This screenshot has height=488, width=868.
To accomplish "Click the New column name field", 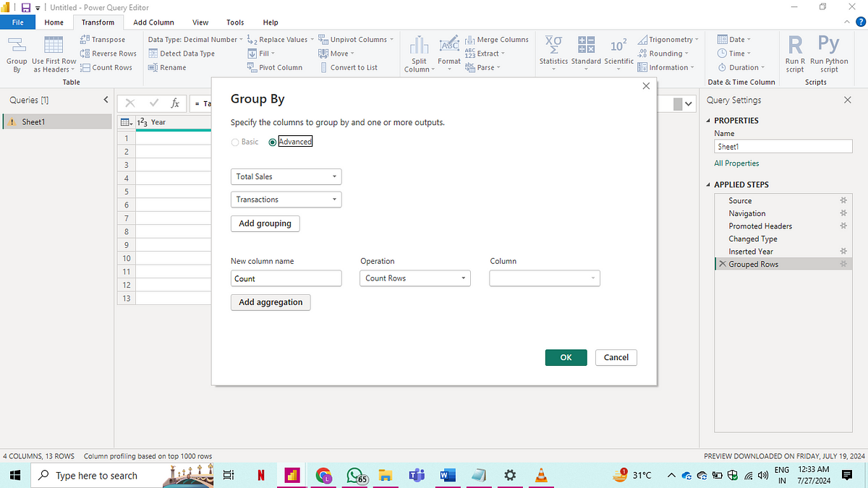I will 286,278.
